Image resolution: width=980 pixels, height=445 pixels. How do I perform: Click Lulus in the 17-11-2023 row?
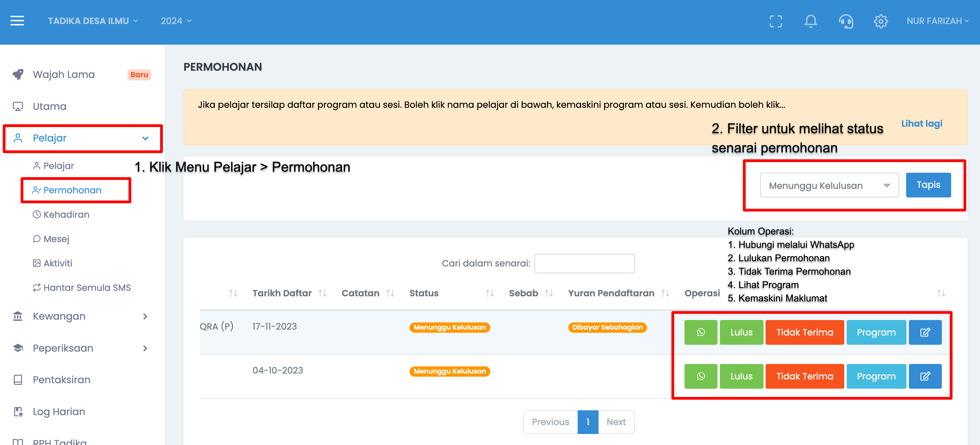(x=742, y=332)
